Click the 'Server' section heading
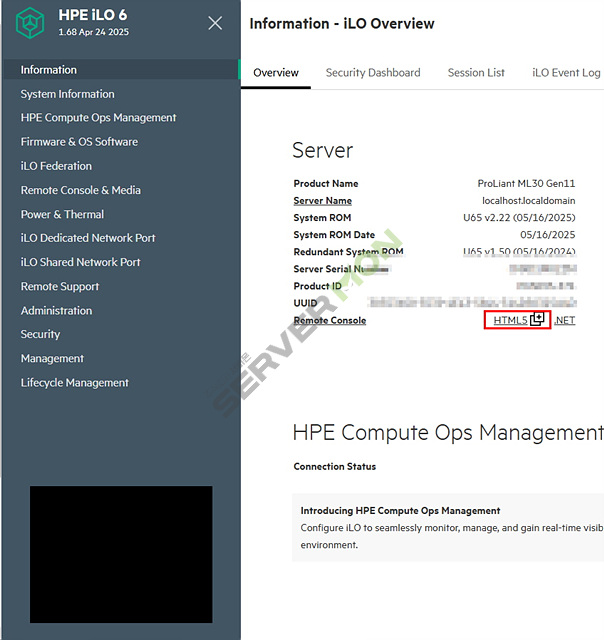 tap(322, 150)
